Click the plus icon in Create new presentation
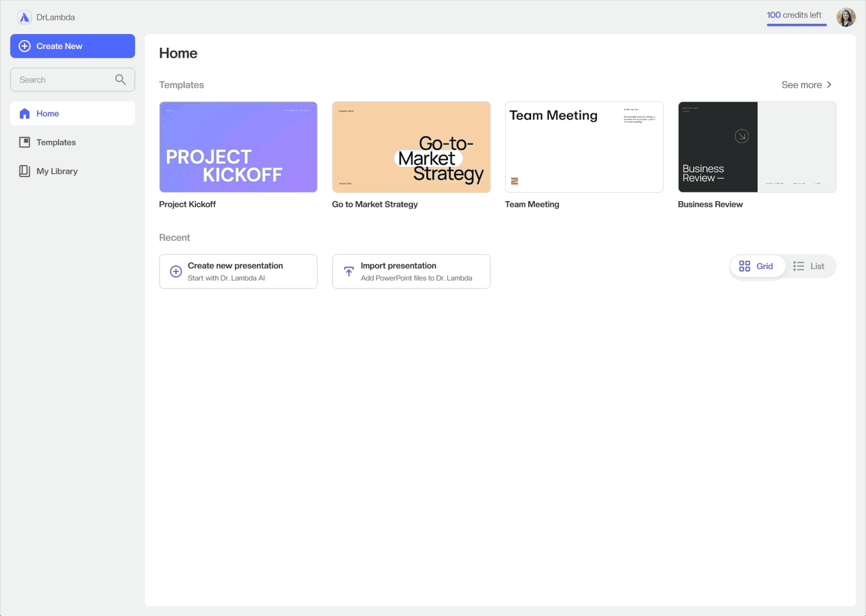The width and height of the screenshot is (866, 616). pyautogui.click(x=176, y=272)
